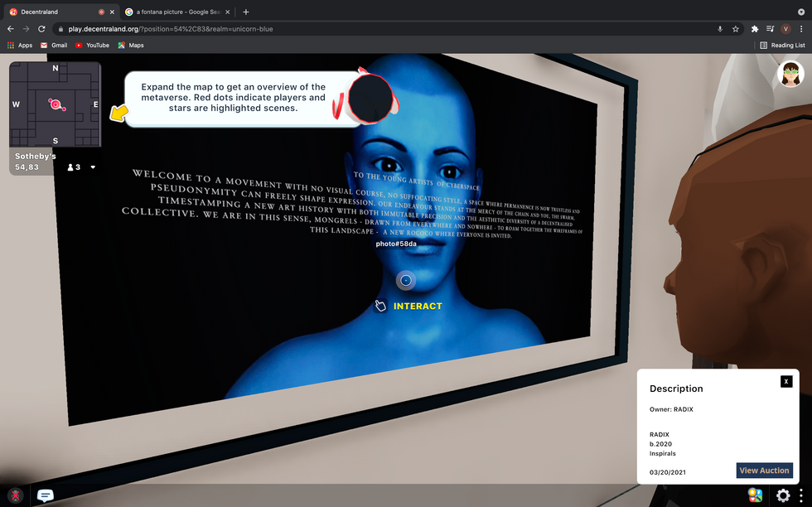Close the Decentraland tab
This screenshot has width=812, height=507.
point(112,12)
